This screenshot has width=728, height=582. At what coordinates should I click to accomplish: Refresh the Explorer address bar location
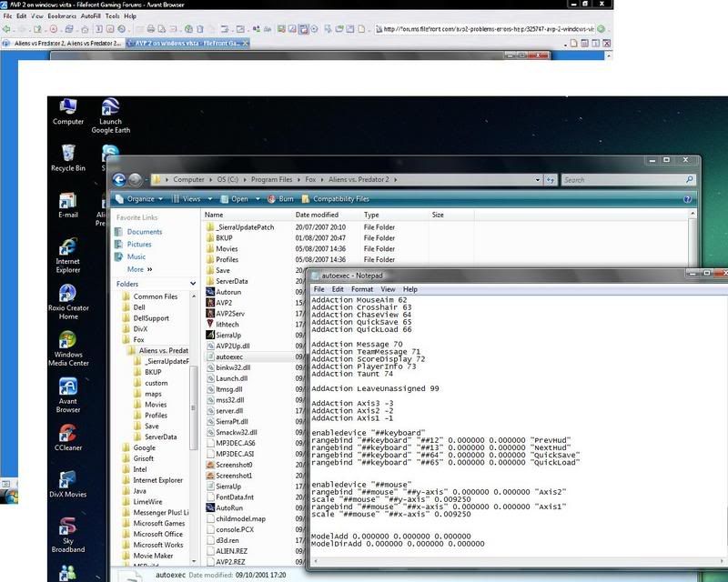point(551,180)
